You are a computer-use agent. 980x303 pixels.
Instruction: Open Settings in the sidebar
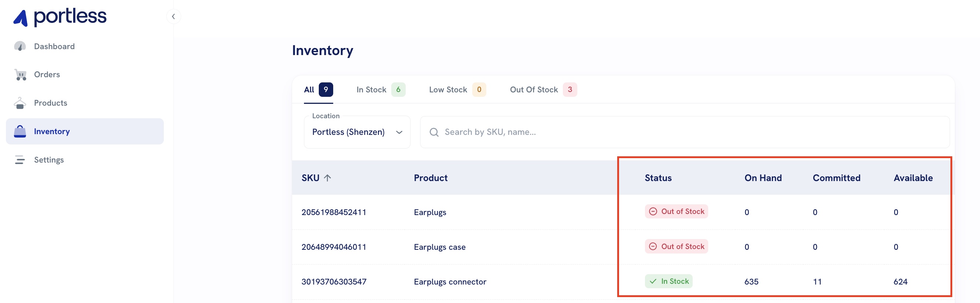point(49,160)
